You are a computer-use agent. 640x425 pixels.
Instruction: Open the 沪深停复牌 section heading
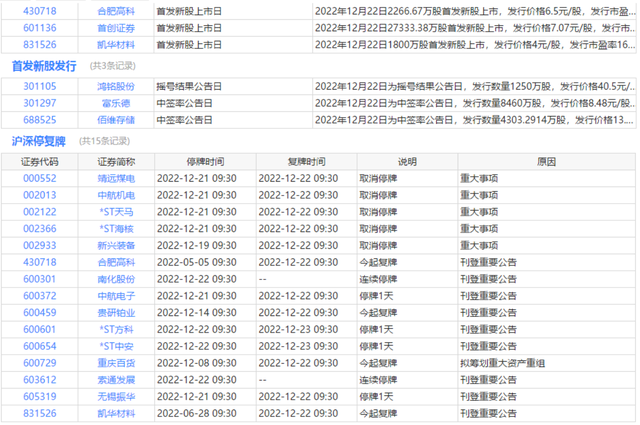click(39, 141)
